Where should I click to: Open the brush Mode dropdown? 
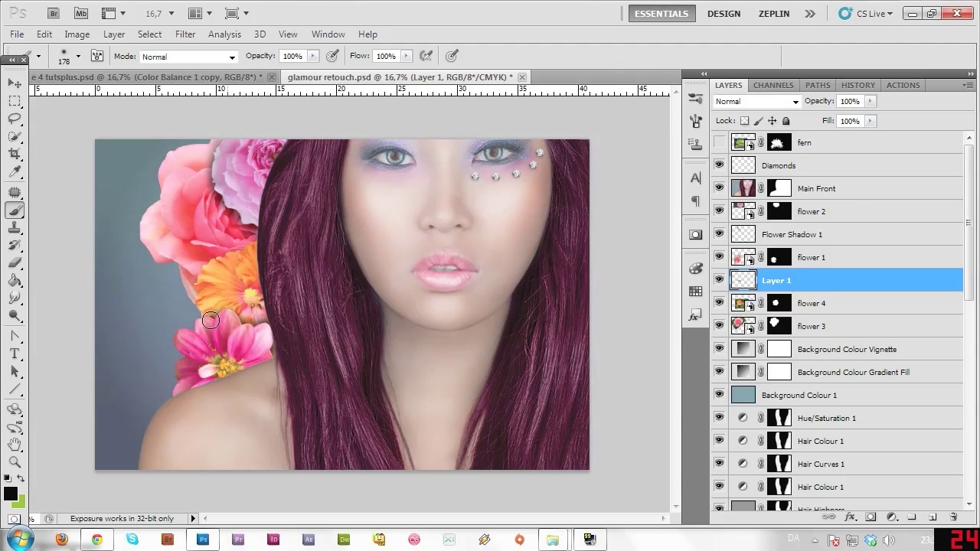tap(188, 57)
